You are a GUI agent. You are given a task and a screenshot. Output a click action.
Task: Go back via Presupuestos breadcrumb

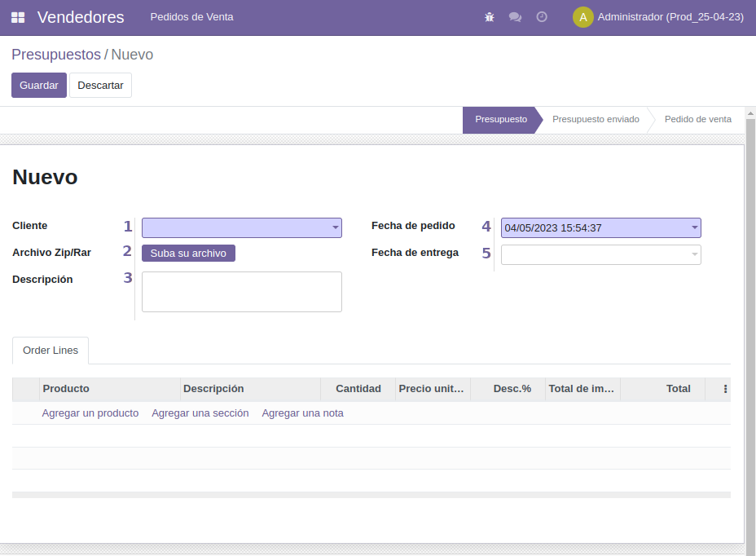56,55
